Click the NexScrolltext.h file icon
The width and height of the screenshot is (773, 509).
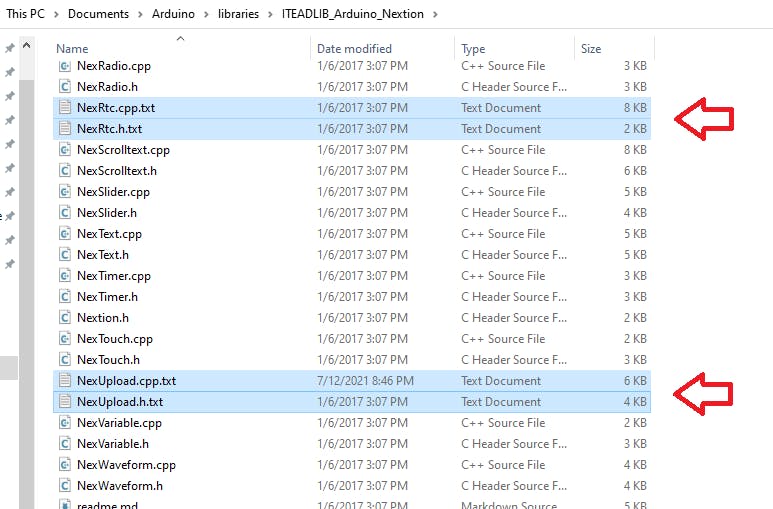pos(65,171)
